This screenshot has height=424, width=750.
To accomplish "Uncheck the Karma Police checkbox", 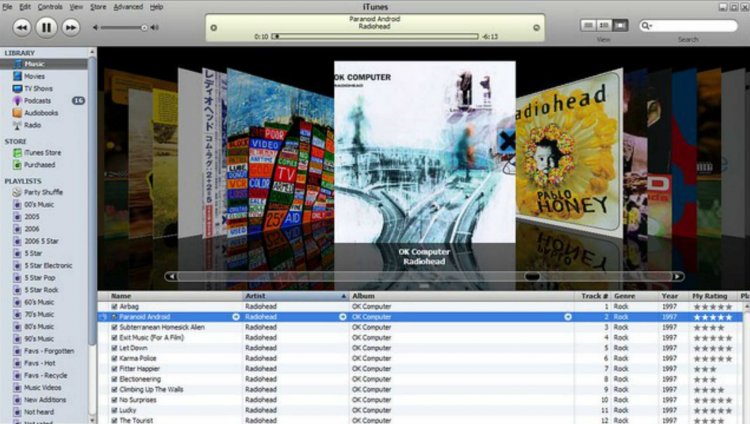I will click(x=114, y=358).
